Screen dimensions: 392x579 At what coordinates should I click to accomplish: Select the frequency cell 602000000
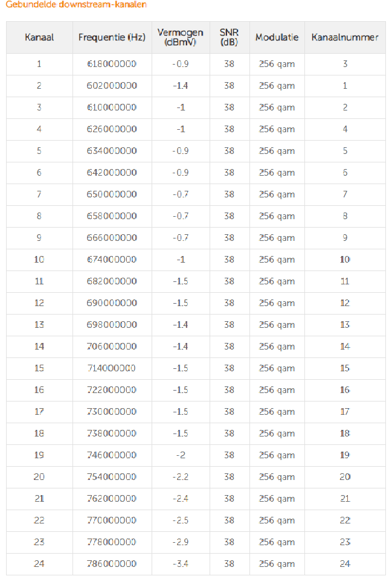[112, 86]
